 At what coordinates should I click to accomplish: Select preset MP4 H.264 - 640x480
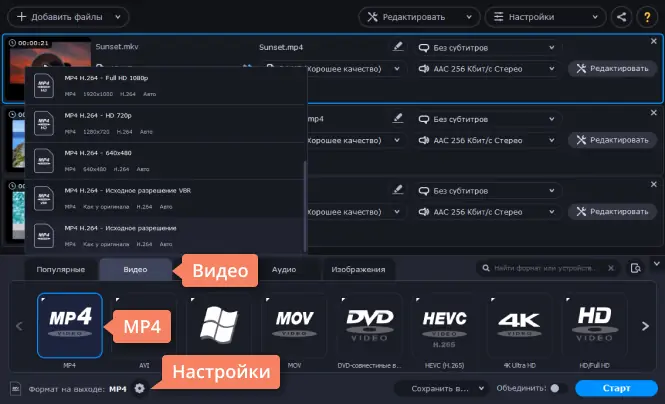[165, 161]
